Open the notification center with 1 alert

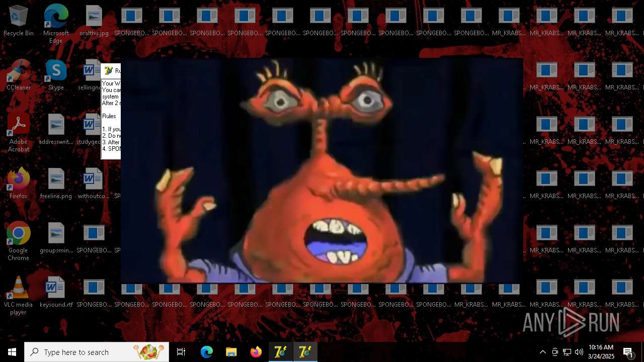point(628,352)
